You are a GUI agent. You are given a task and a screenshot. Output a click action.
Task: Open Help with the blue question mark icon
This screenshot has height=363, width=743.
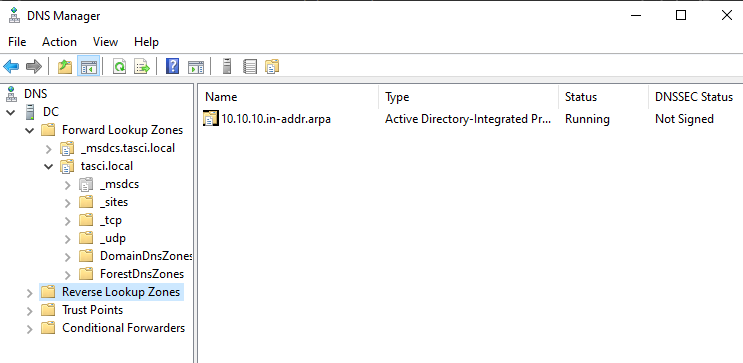click(x=172, y=66)
